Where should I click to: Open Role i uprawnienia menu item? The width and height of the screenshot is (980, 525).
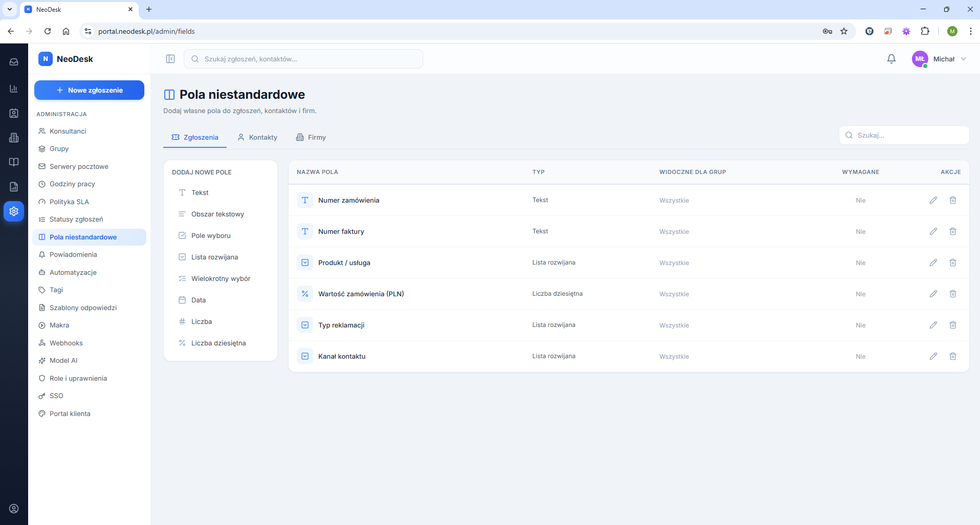tap(89, 378)
